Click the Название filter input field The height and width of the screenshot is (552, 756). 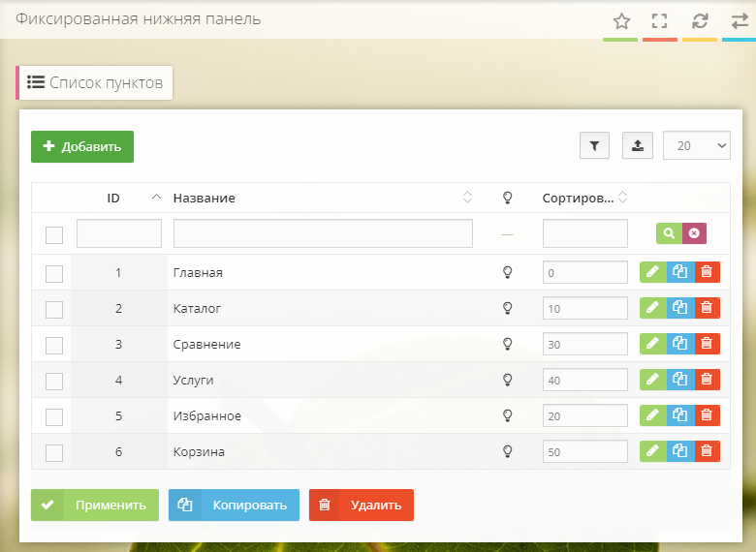(323, 233)
